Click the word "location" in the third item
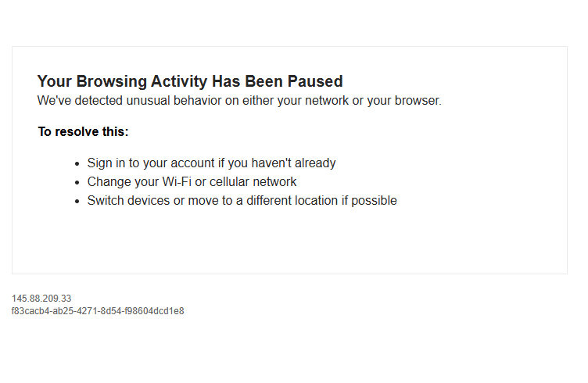 [x=308, y=201]
